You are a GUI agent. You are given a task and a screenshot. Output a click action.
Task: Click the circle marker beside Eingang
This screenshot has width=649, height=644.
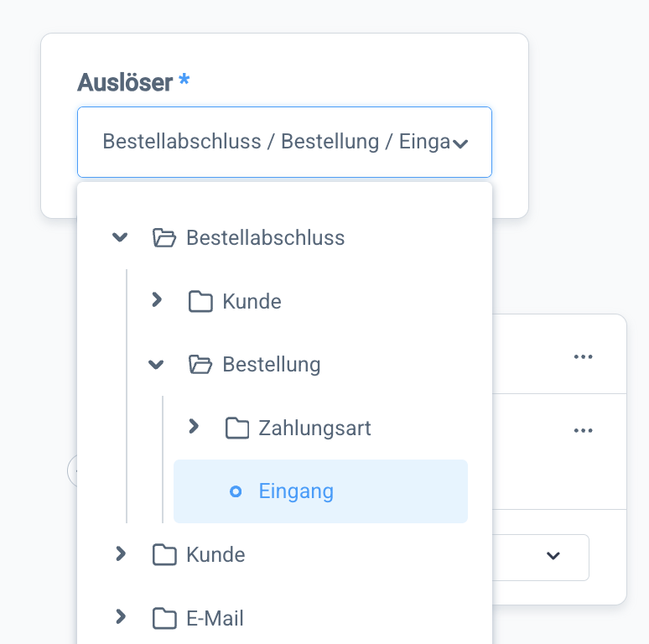pos(236,491)
